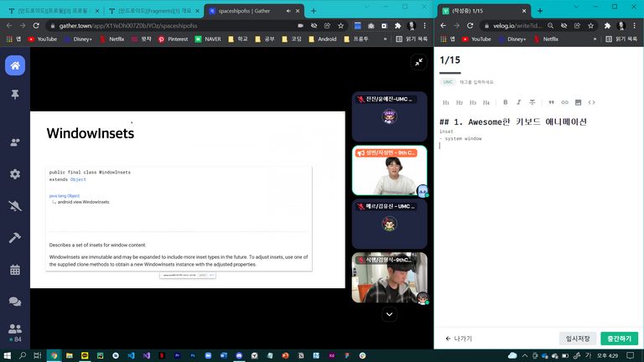
Task: Open tab search dropdown in left Chrome window
Action: pos(366,7)
